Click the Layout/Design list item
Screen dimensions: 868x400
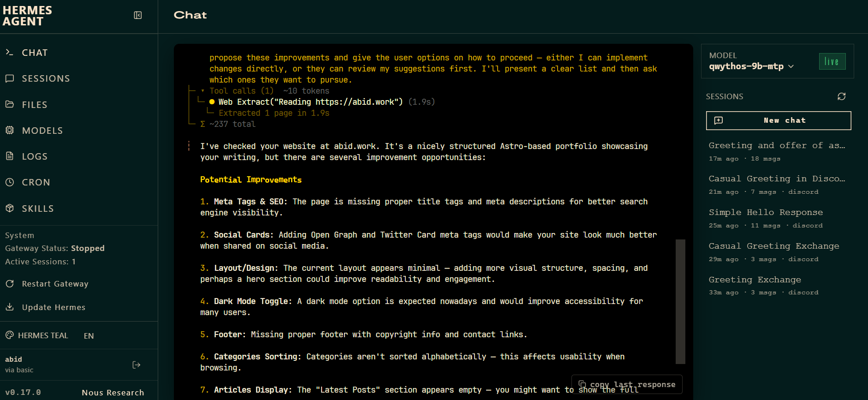[x=424, y=274]
